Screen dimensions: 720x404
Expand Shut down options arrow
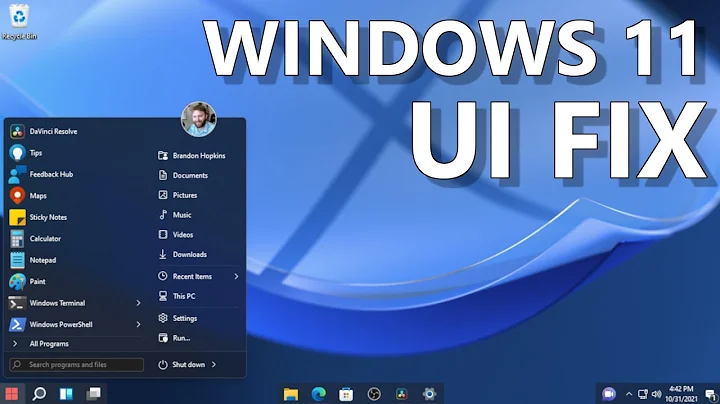(x=214, y=365)
